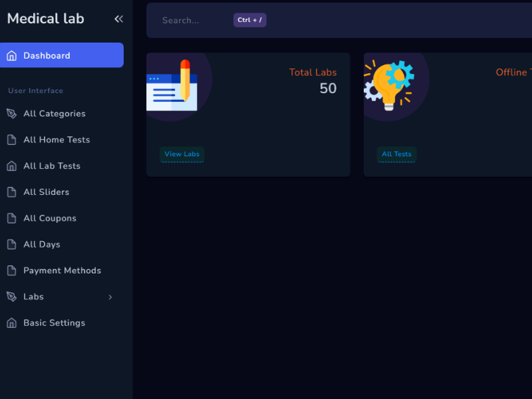The width and height of the screenshot is (532, 399).
Task: Open All Days in the sidebar
Action: coord(41,244)
